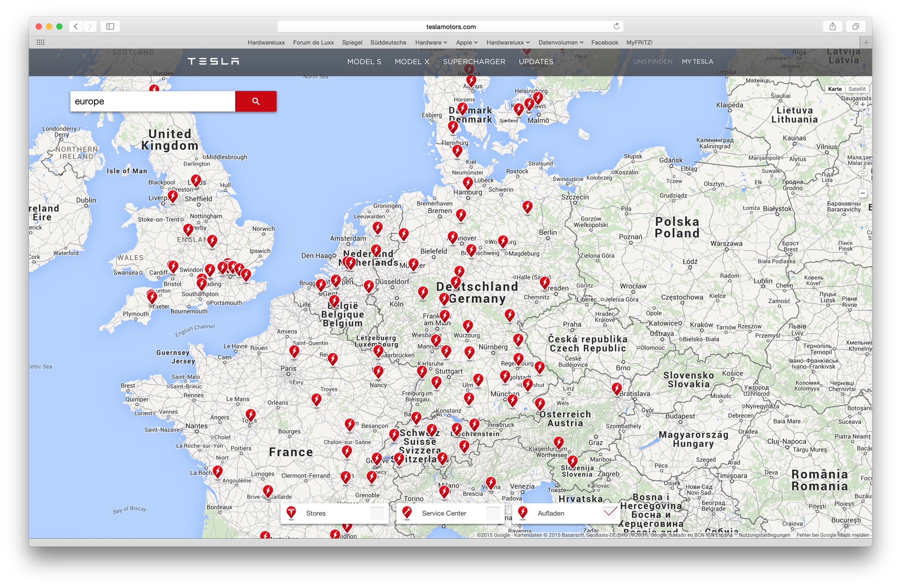Zoom out the map with minus
Image resolution: width=901 pixels, height=588 pixels.
(x=863, y=193)
